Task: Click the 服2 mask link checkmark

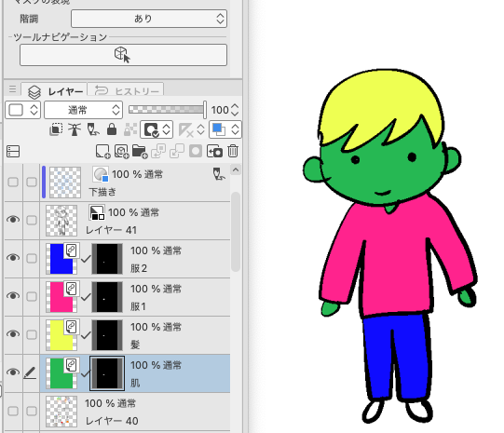Action: click(86, 259)
